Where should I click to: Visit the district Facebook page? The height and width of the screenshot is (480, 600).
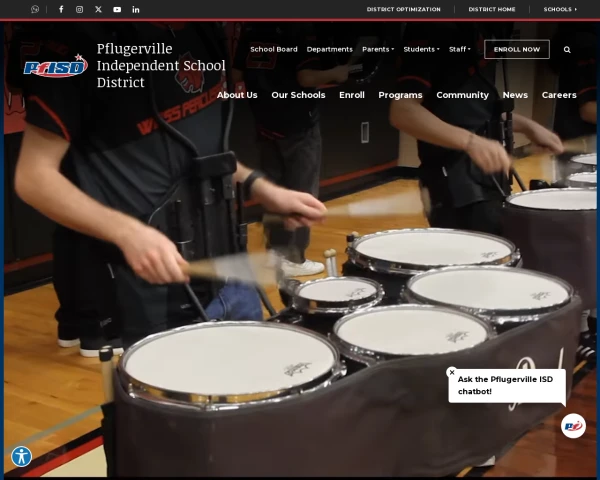point(61,9)
